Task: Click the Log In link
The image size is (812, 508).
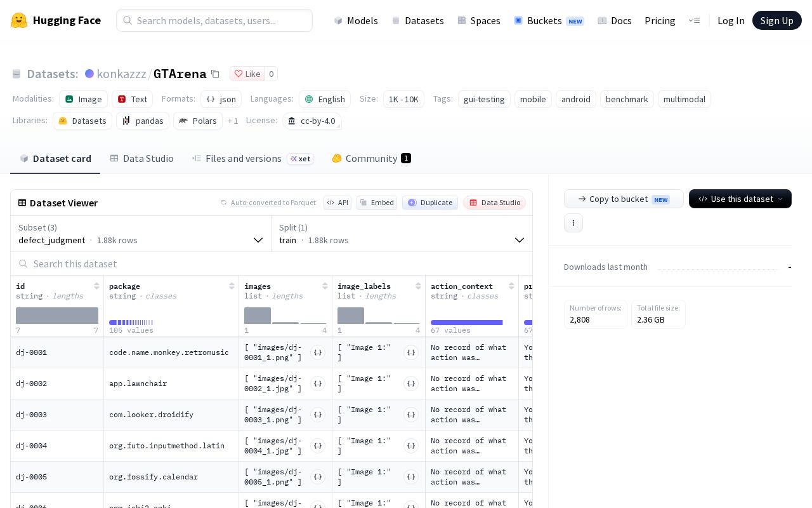Action: pyautogui.click(x=731, y=20)
